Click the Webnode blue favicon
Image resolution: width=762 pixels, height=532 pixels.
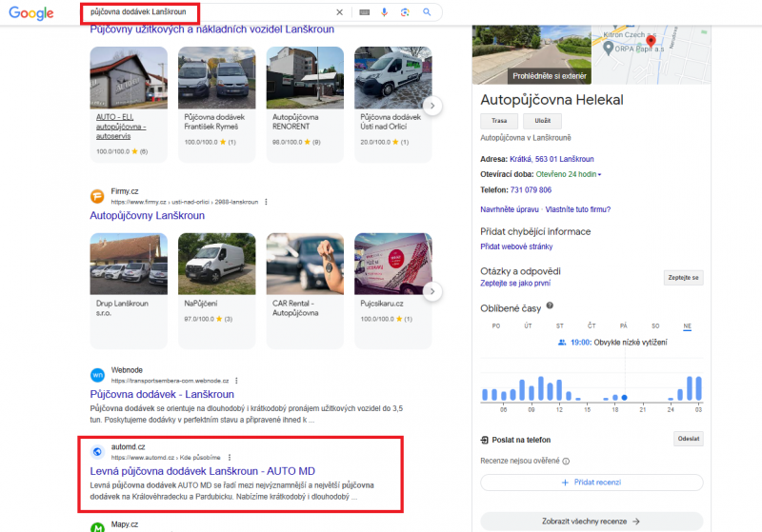coord(98,375)
